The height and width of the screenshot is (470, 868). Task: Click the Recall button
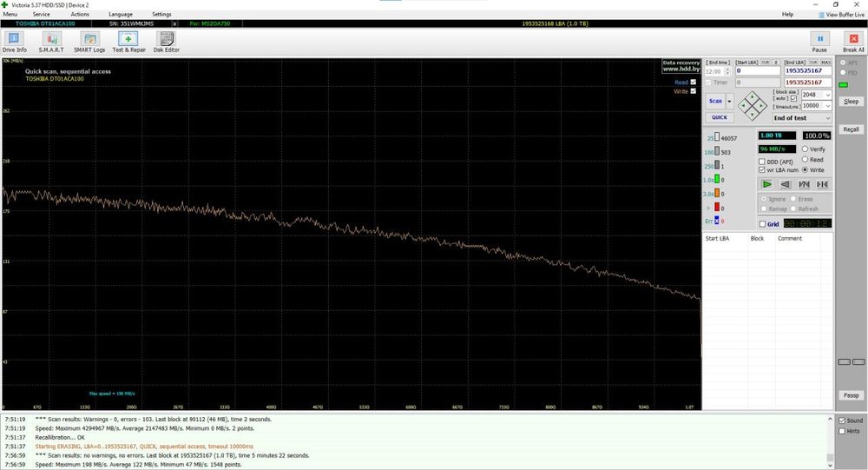pyautogui.click(x=852, y=129)
